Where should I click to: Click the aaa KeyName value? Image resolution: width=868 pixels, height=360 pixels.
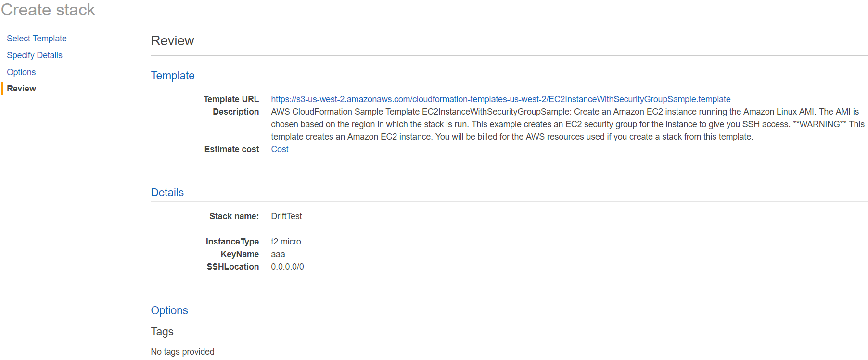(x=278, y=254)
